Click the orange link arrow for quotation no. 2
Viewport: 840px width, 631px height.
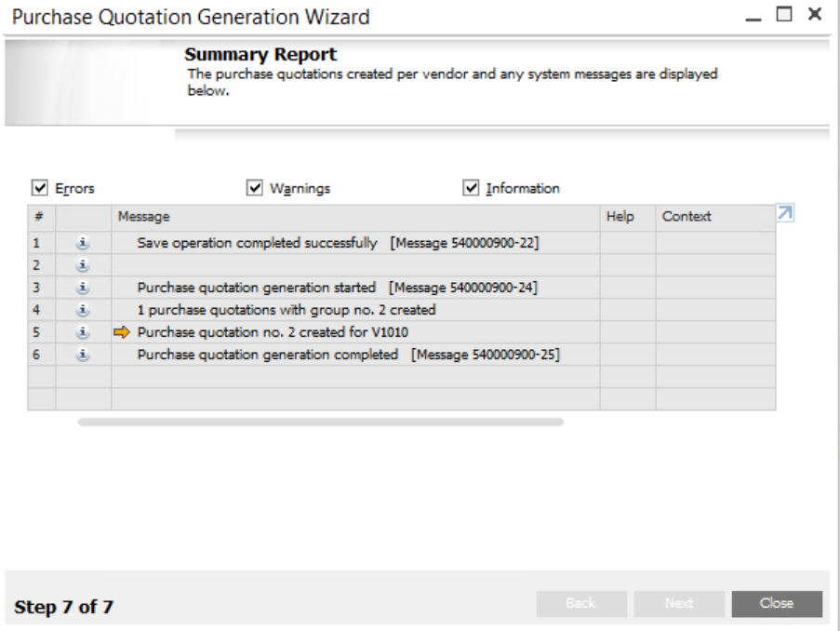click(124, 332)
